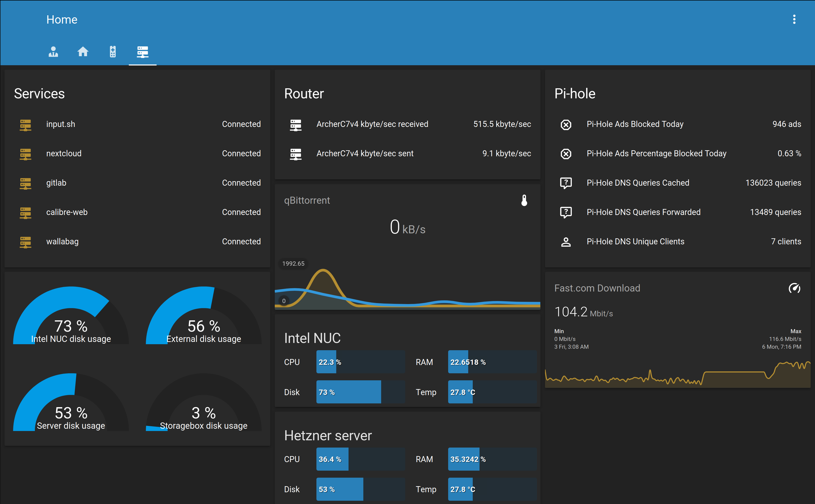The image size is (815, 504).
Task: Click the Pi-Hole DNS Unique Clients label
Action: click(635, 242)
